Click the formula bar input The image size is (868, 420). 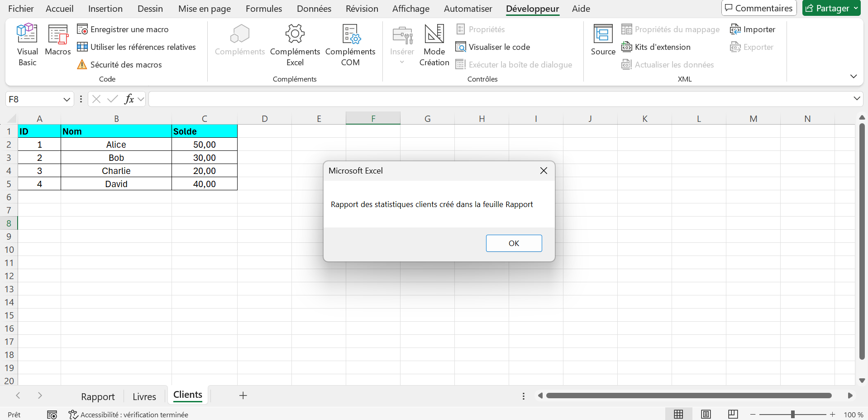(500, 99)
